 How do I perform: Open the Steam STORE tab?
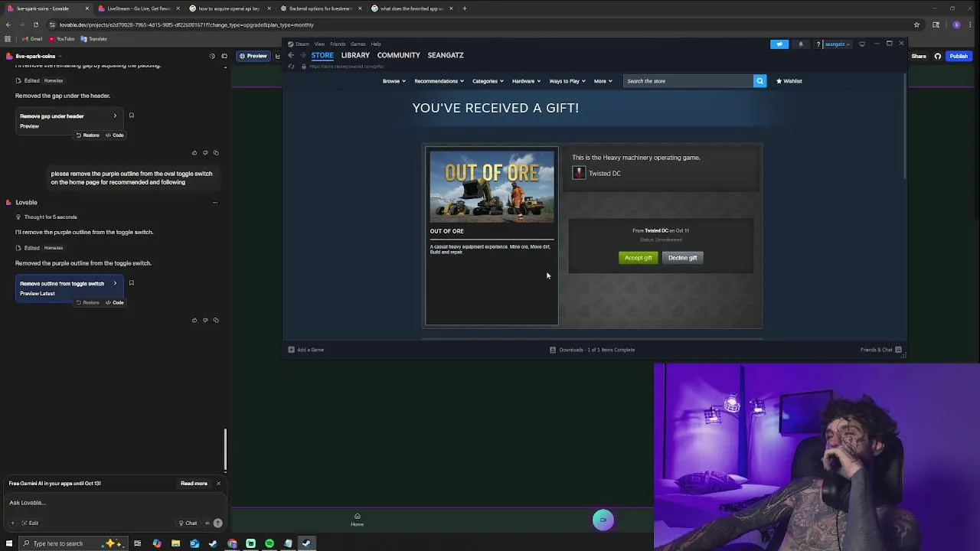click(x=322, y=55)
